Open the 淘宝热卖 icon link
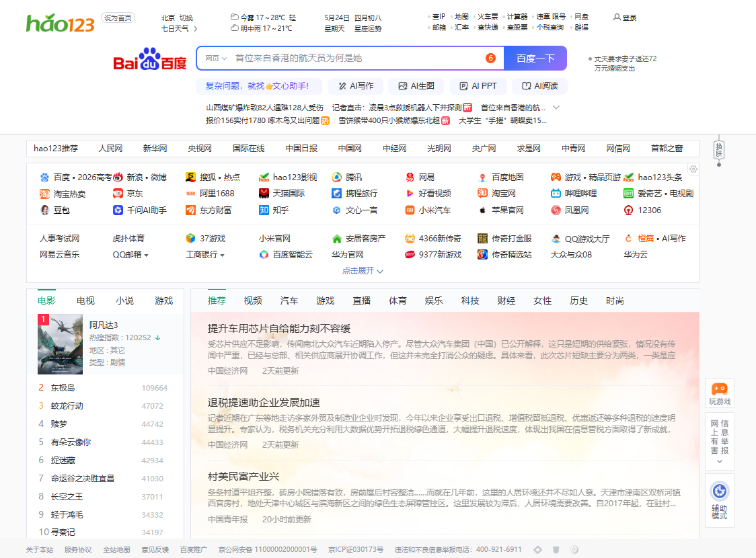This screenshot has width=756, height=558. pos(44,194)
